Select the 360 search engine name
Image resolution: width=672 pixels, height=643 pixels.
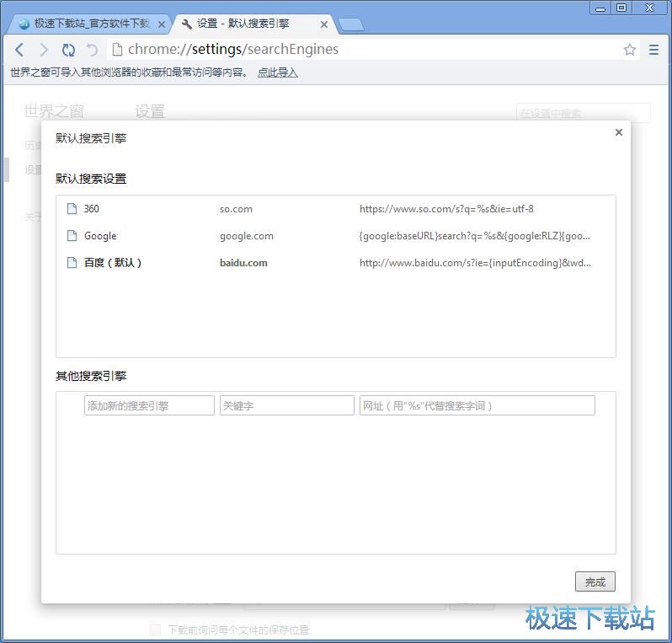coord(91,209)
